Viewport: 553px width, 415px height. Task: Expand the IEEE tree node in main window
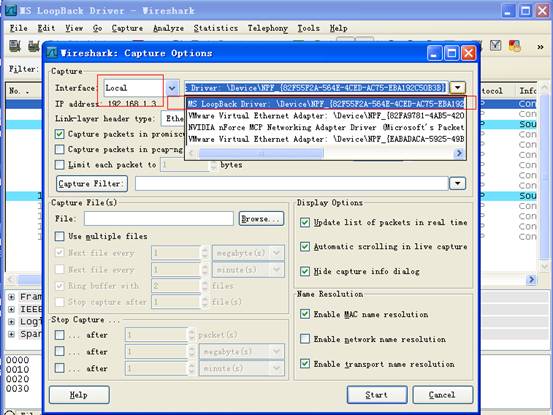[11, 310]
